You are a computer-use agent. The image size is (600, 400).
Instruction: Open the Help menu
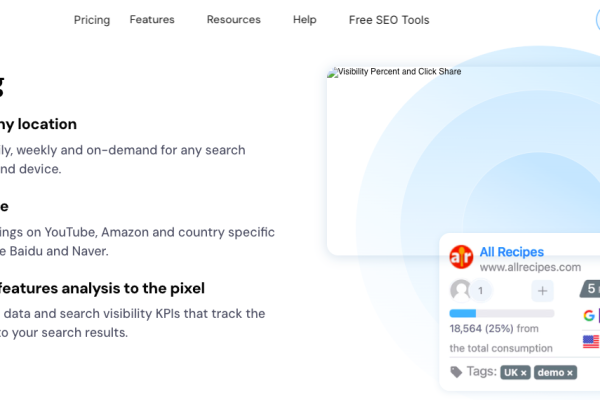click(x=305, y=20)
